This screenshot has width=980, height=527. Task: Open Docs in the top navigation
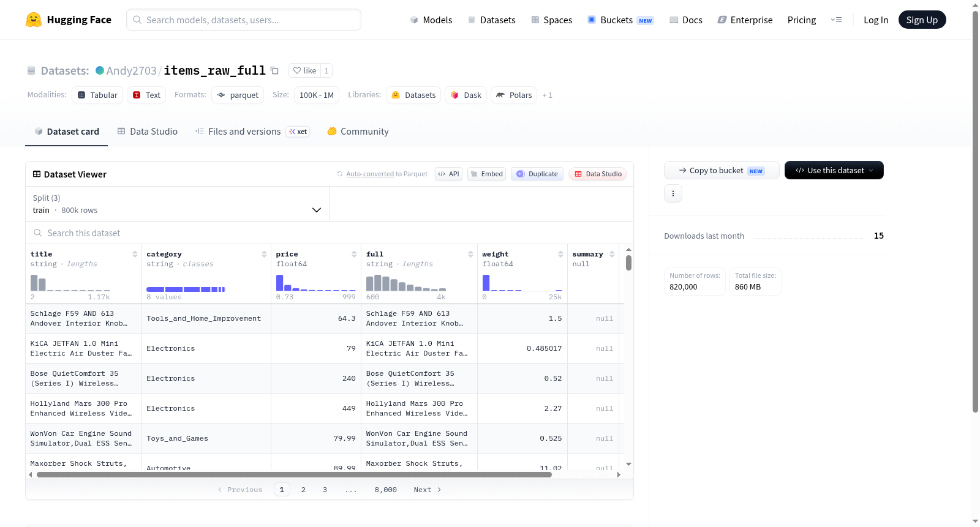click(686, 20)
